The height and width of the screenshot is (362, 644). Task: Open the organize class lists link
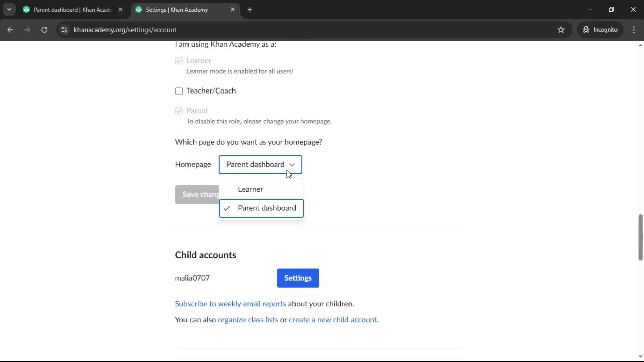pos(248,320)
